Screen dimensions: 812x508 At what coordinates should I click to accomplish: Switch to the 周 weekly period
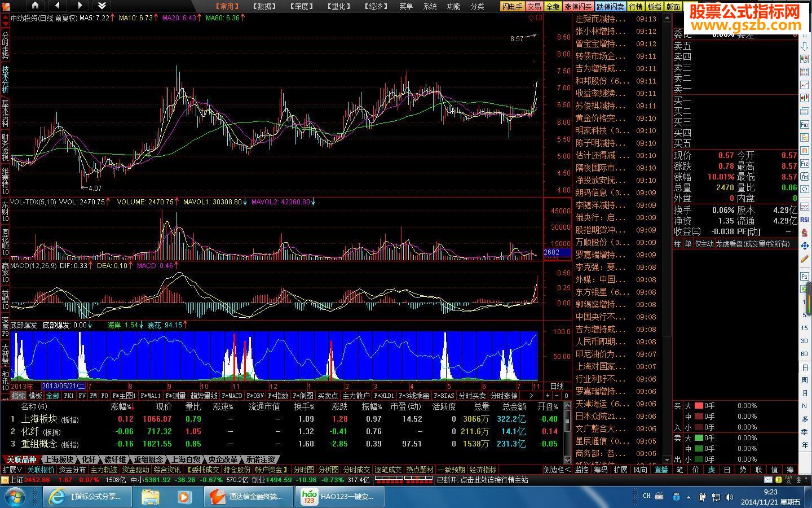(805, 380)
